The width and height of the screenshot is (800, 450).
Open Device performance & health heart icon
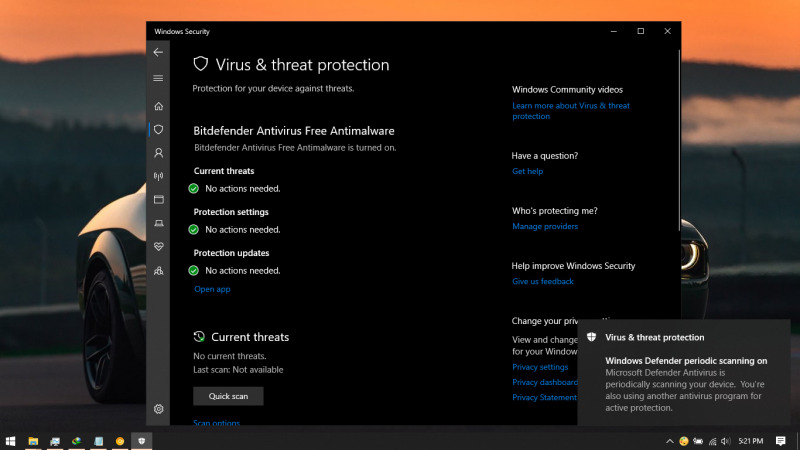(x=159, y=246)
